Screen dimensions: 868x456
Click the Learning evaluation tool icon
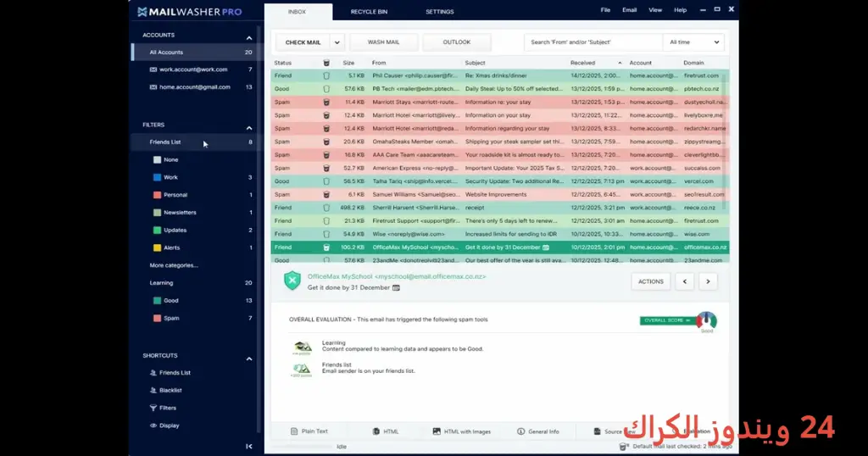pyautogui.click(x=302, y=348)
